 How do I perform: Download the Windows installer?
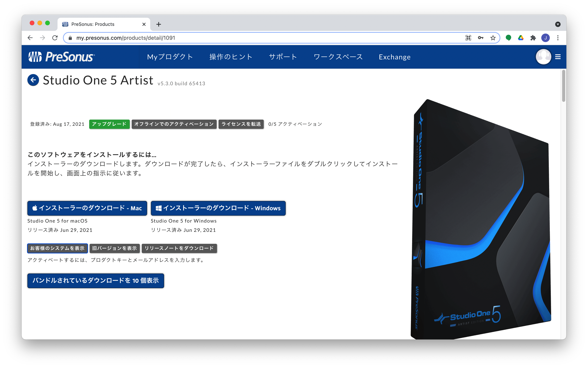(x=218, y=208)
